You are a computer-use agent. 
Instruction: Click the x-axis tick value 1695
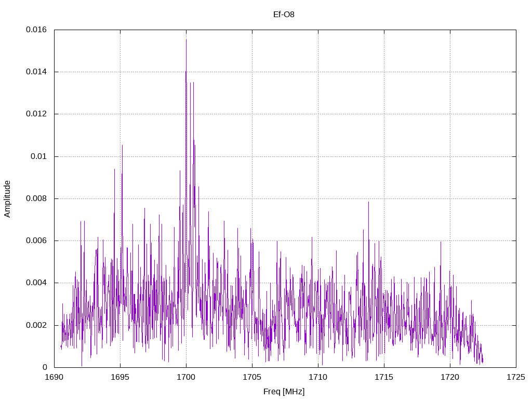click(120, 377)
